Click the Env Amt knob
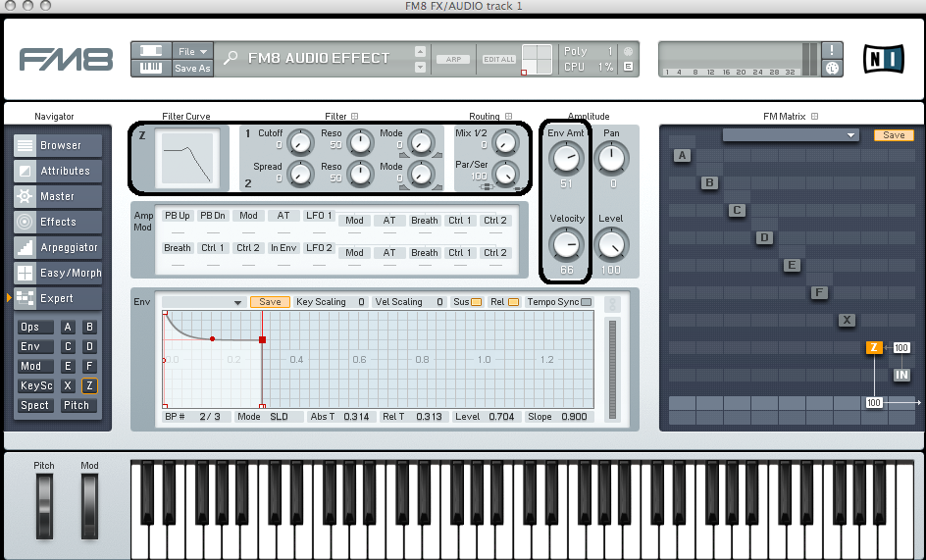 [566, 158]
